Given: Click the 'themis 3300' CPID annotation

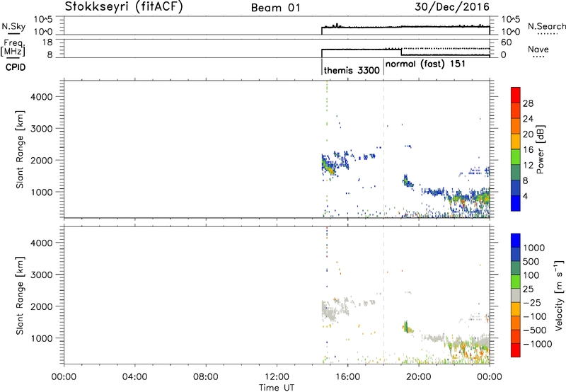Looking at the screenshot, I should tap(352, 70).
